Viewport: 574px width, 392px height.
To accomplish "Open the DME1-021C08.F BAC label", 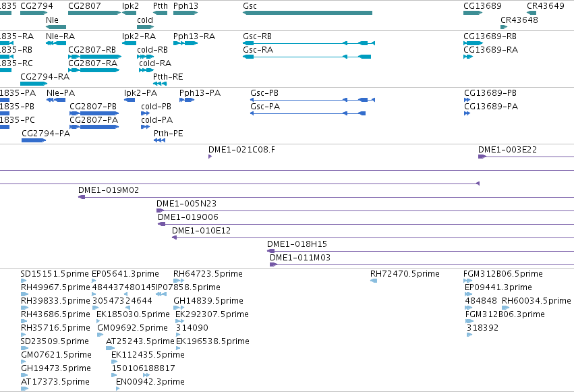I will [x=241, y=150].
